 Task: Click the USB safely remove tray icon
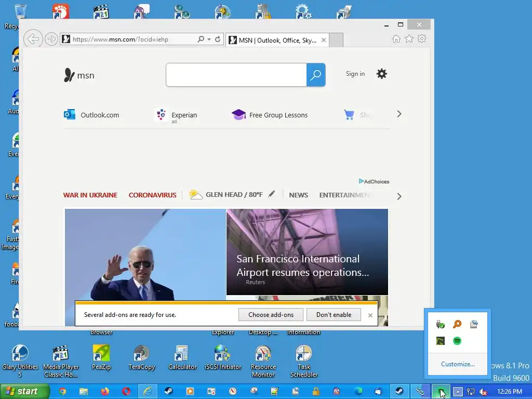click(x=441, y=324)
